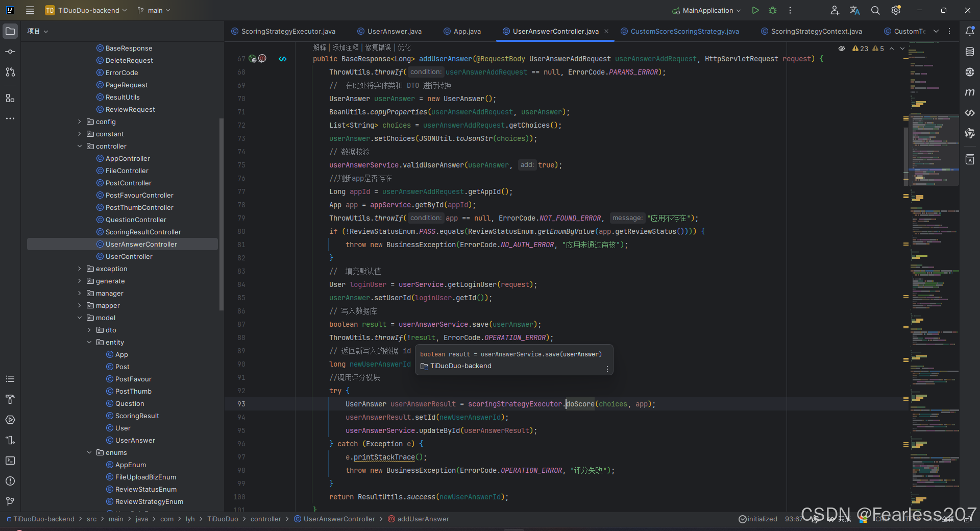Open the Commit tool window
This screenshot has width=980, height=531.
tap(10, 52)
